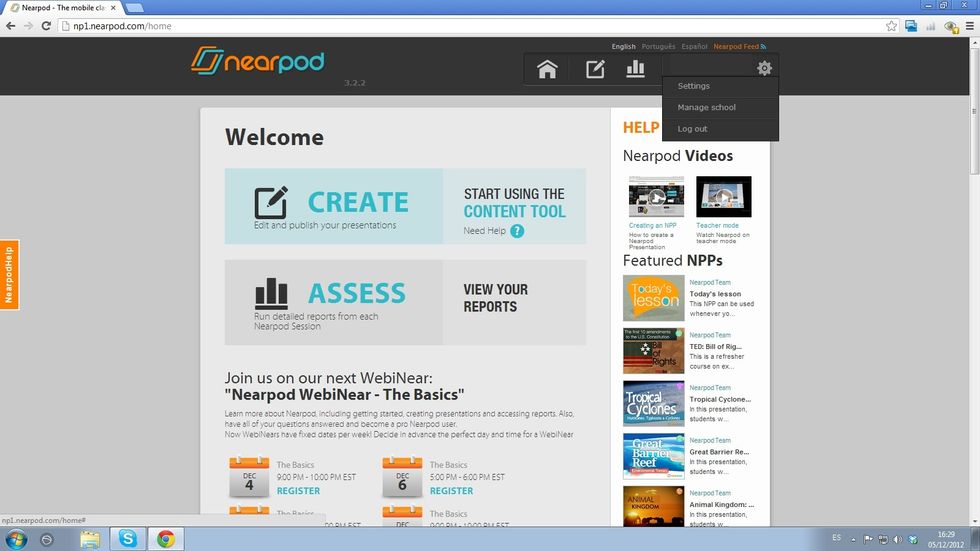Open the NearpodHelp side tab
980x551 pixels.
(9, 275)
